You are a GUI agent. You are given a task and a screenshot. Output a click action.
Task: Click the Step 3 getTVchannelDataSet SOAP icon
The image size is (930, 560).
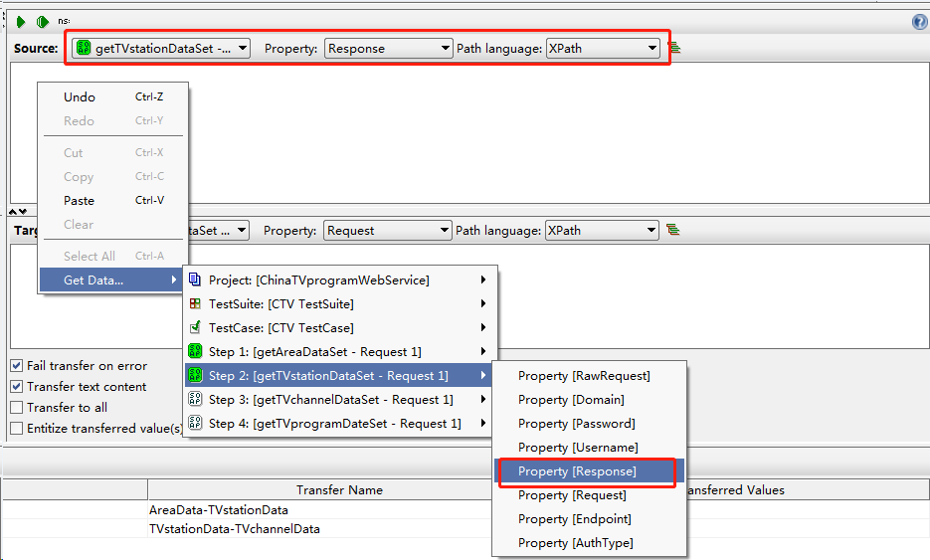tap(195, 399)
